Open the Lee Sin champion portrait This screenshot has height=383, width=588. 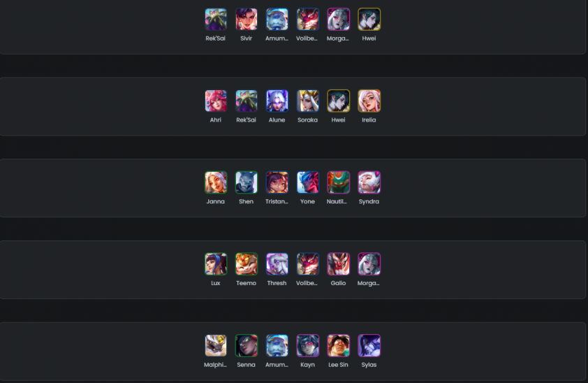(338, 345)
